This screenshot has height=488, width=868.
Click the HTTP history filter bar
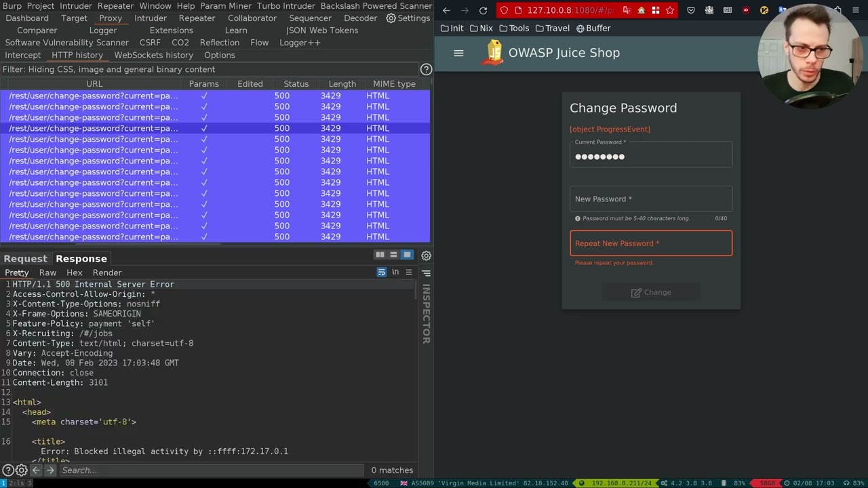[x=208, y=69]
